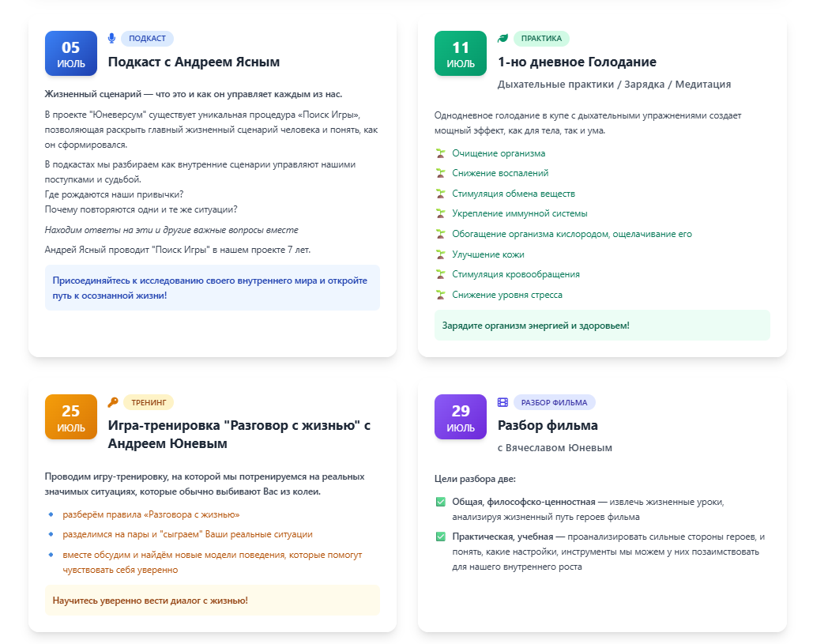This screenshot has height=644, width=828.
Task: Click the green checkmark beside Общая, философско-ценностная
Action: 440,501
